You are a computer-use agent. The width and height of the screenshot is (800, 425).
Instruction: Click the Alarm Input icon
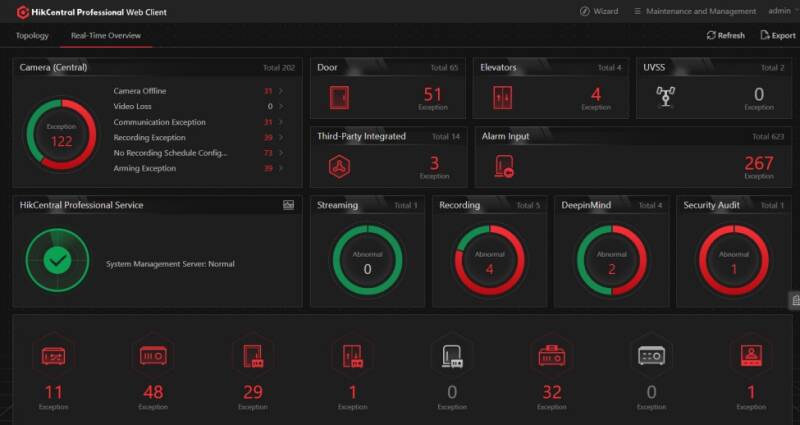pos(503,167)
